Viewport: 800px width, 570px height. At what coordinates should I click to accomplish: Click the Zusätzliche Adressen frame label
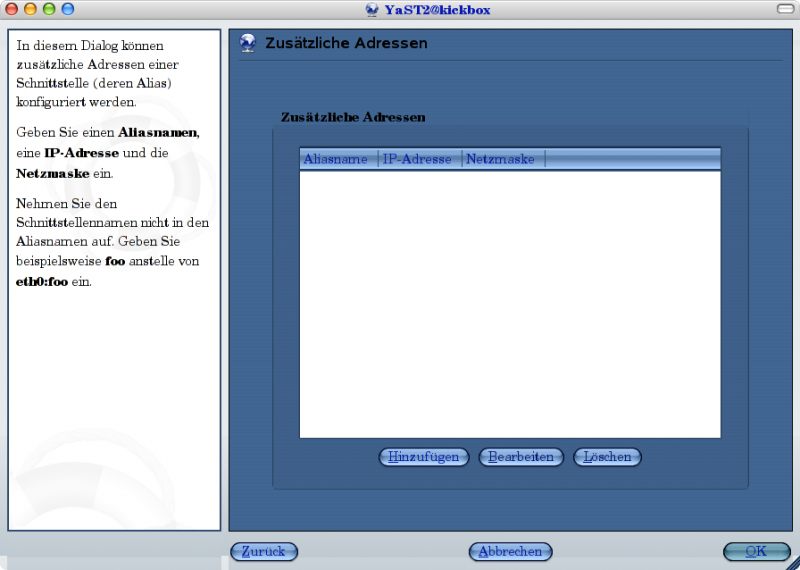click(353, 117)
